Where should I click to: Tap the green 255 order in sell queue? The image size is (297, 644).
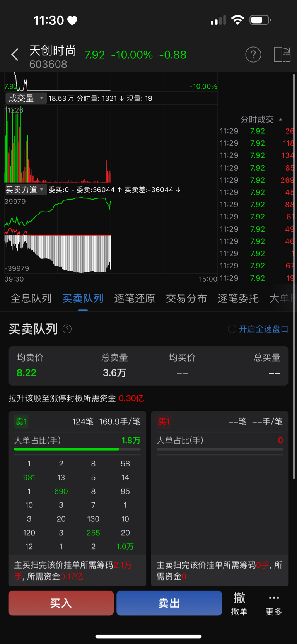tap(93, 533)
